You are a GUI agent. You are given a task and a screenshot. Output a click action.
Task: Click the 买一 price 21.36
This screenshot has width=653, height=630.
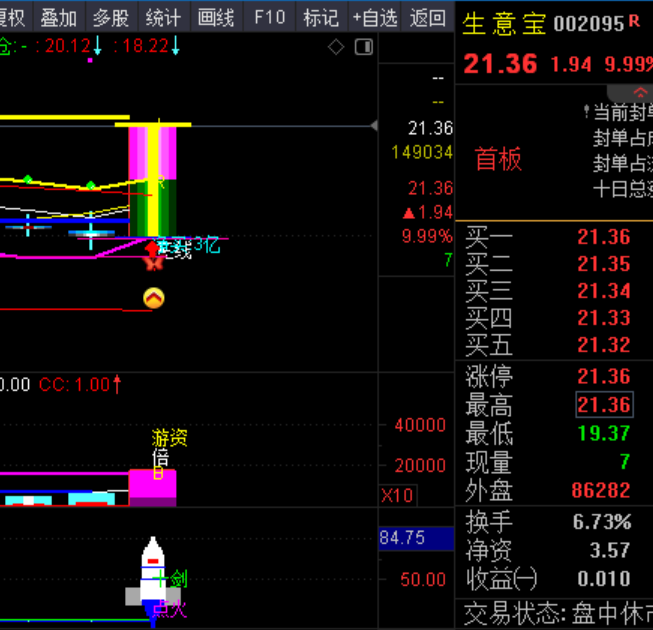click(x=603, y=237)
